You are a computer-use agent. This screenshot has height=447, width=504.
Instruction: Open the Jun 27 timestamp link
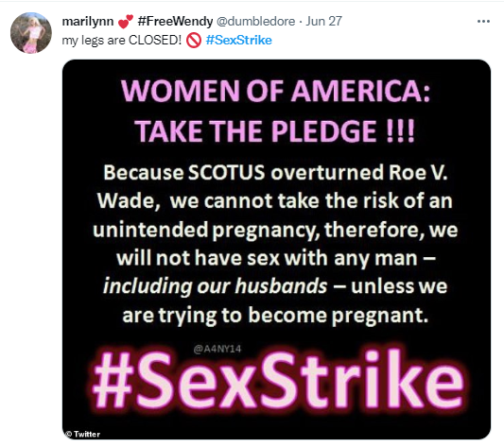pos(323,21)
